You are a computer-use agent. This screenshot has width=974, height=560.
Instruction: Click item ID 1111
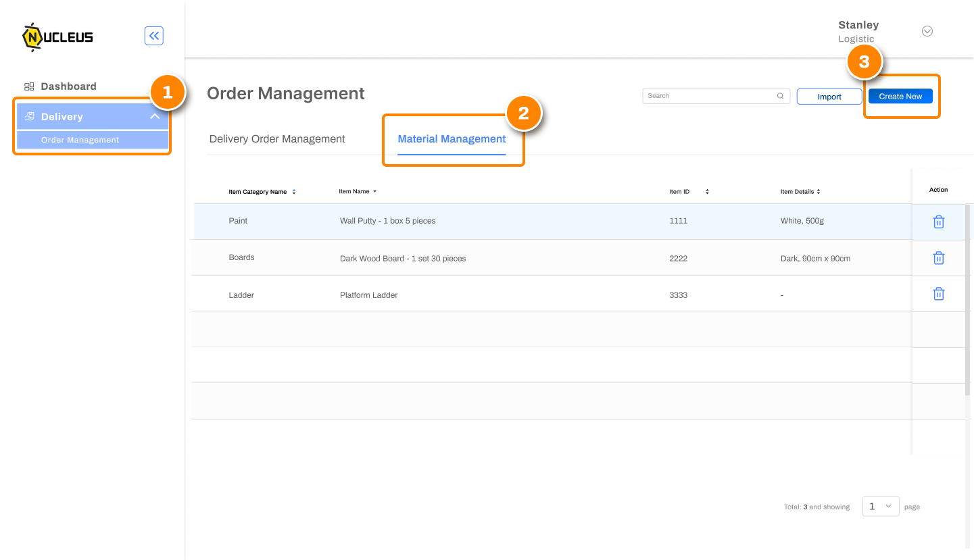[679, 221]
